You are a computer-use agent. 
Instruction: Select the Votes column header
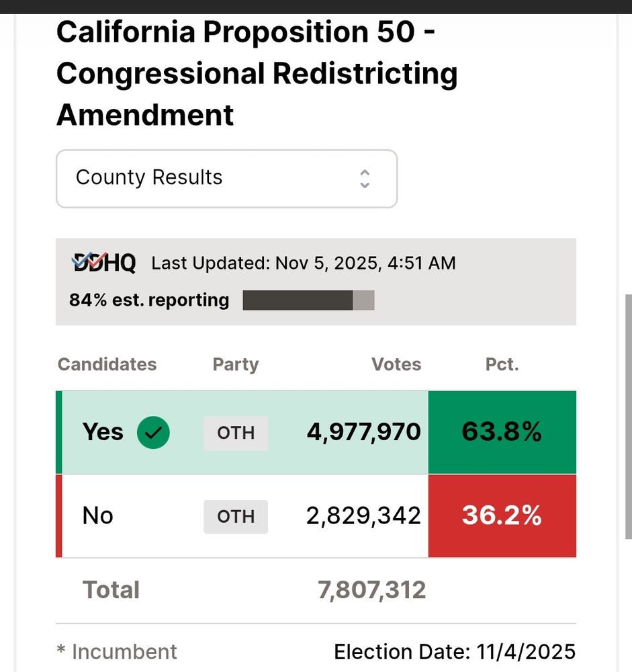(396, 364)
